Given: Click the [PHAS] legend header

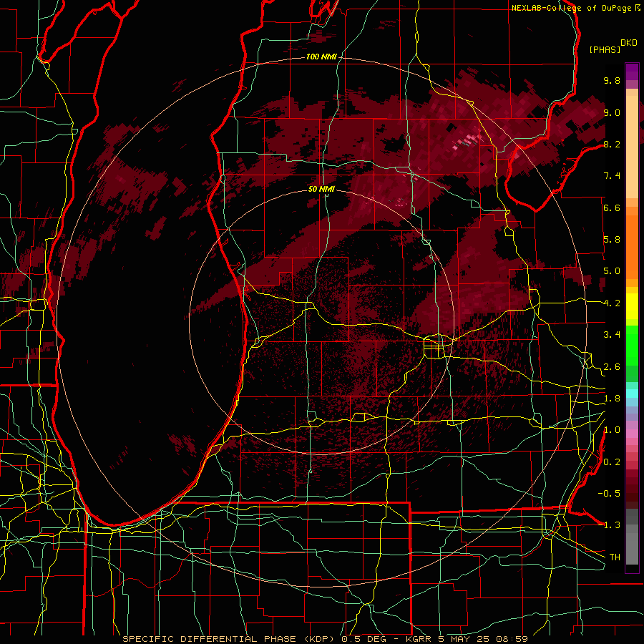Looking at the screenshot, I should (x=605, y=49).
